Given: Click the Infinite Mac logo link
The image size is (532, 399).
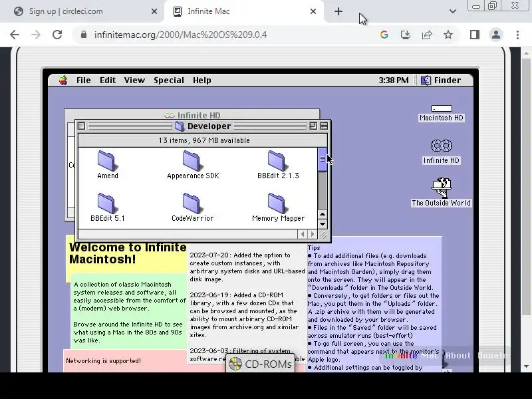Looking at the screenshot, I should (412, 356).
